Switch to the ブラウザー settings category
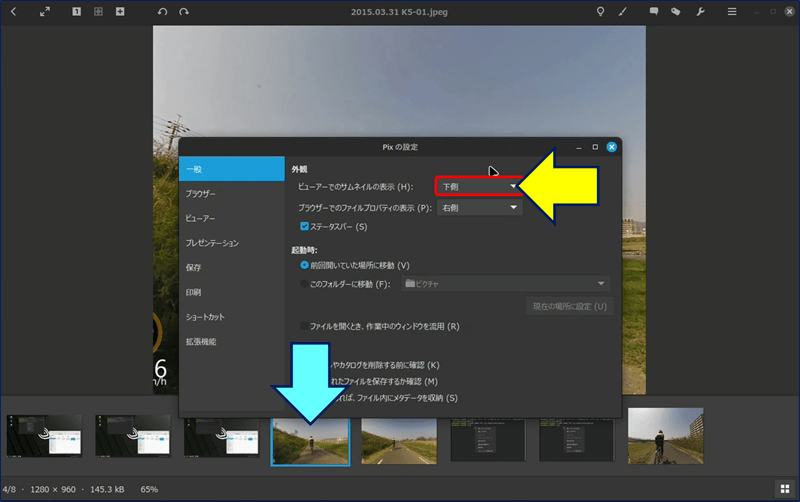Screen dimensions: 800x502 pyautogui.click(x=232, y=194)
